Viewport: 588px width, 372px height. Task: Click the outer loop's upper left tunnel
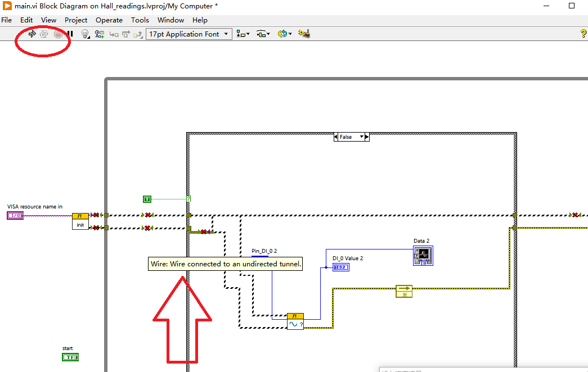106,215
